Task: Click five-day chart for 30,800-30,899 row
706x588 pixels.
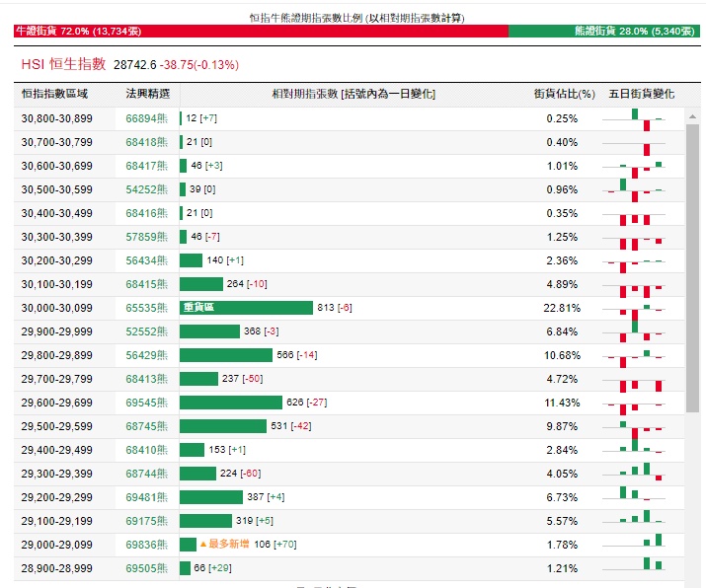Action: click(634, 118)
